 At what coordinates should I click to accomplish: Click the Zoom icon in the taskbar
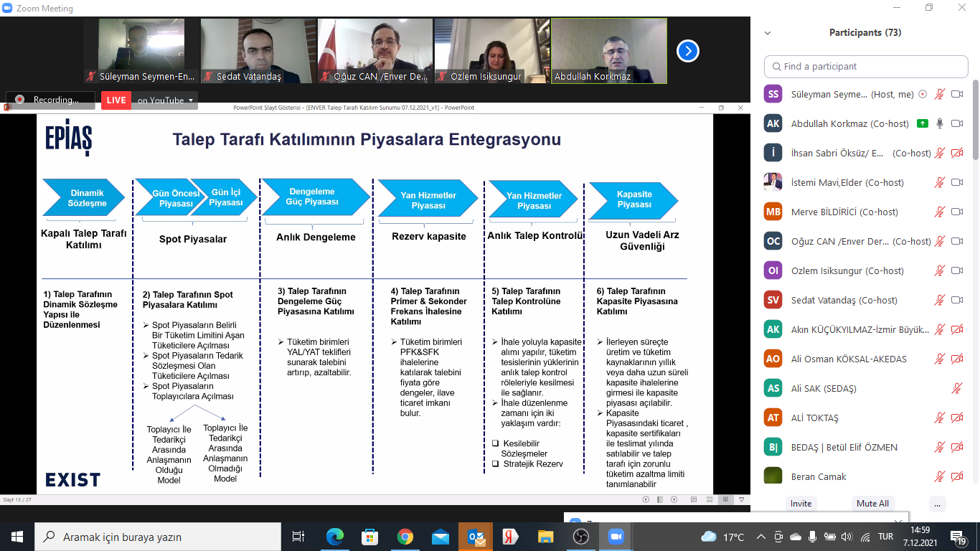tap(615, 537)
